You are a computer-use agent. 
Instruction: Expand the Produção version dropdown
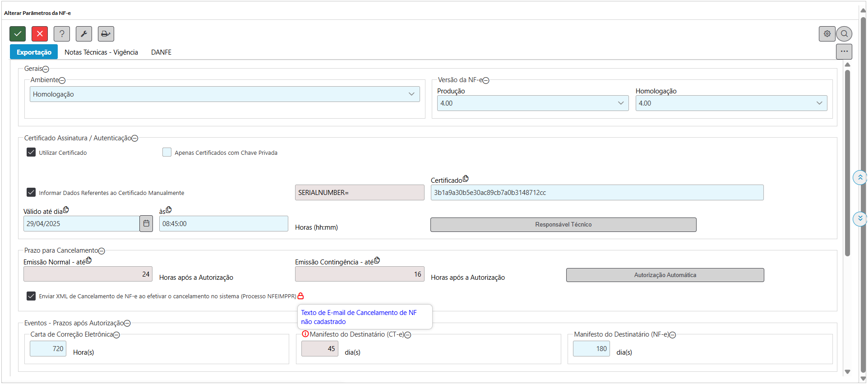[x=532, y=103]
